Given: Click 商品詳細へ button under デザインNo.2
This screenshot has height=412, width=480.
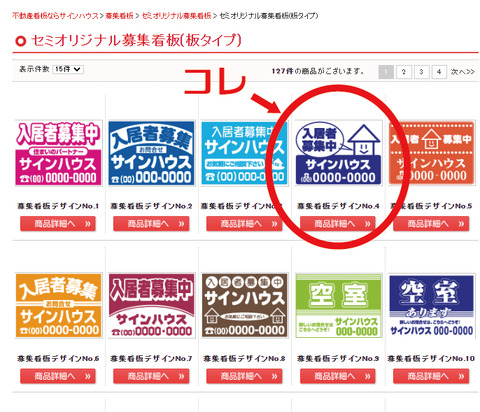Looking at the screenshot, I should tap(151, 224).
